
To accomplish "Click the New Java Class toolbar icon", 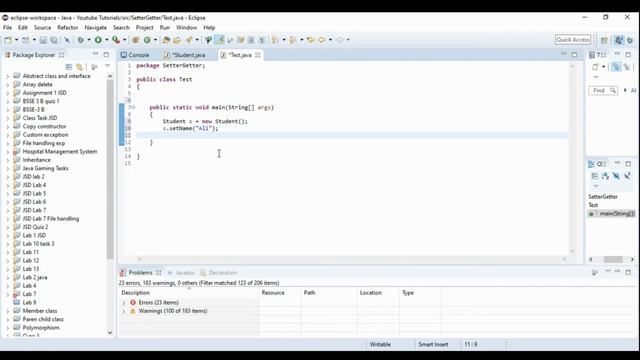I will click(147, 40).
